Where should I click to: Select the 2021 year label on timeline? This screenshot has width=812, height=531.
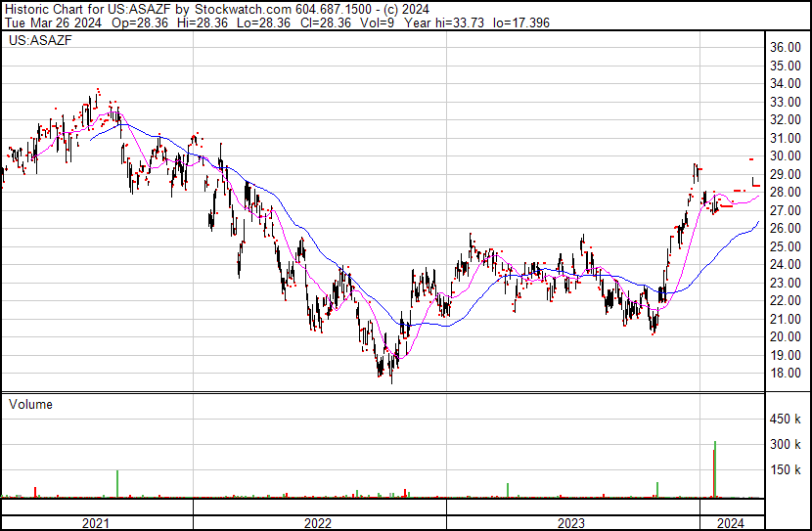96,523
